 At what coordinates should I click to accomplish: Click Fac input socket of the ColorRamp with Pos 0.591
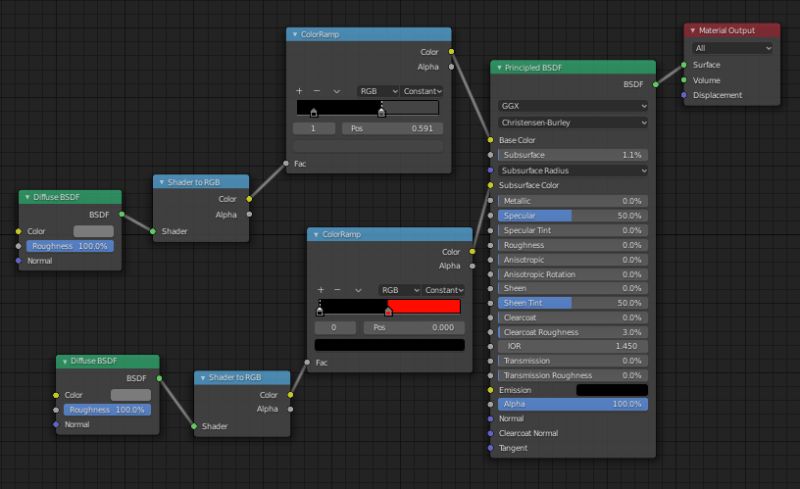pyautogui.click(x=286, y=163)
